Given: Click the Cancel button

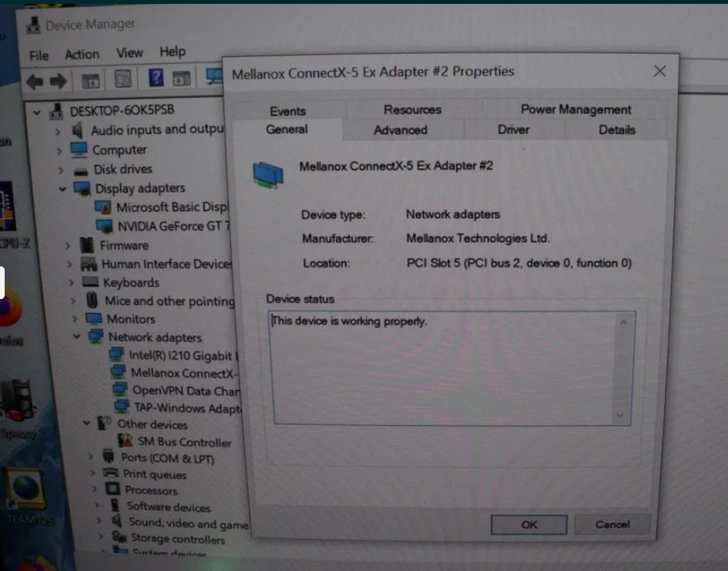Looking at the screenshot, I should coord(612,524).
